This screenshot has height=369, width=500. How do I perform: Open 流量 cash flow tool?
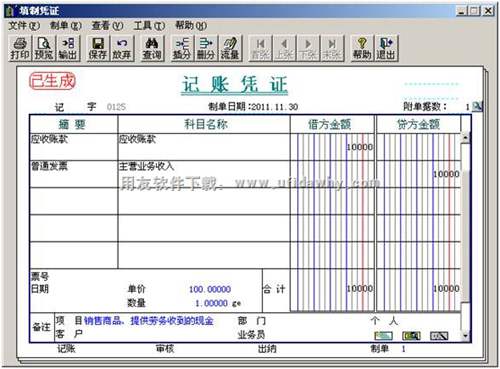pos(230,49)
